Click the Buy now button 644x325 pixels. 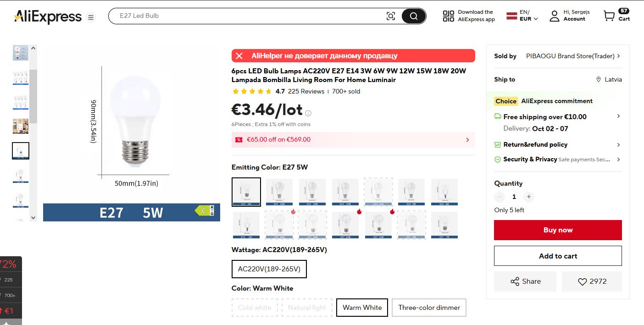point(558,230)
